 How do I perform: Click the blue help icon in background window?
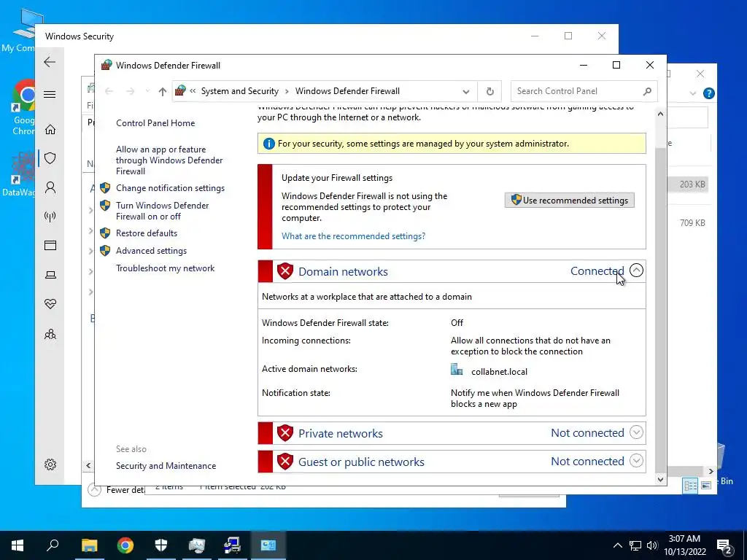click(708, 93)
